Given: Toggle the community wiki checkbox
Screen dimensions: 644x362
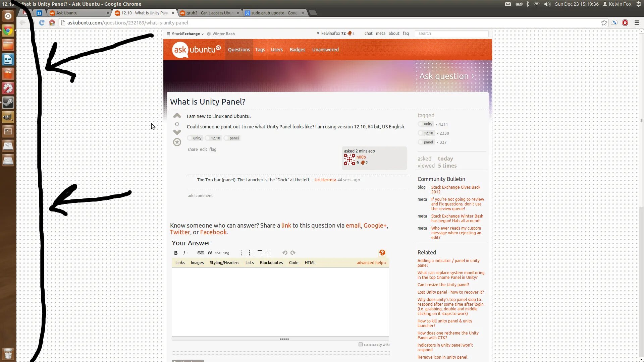Looking at the screenshot, I should coord(361,344).
